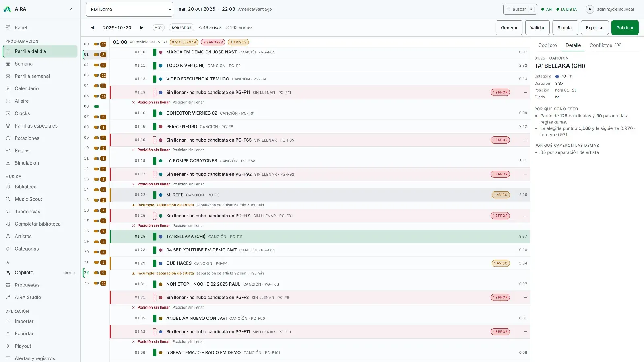644x362 pixels.
Task: Select hour 22 in the hour strip
Action: click(x=95, y=273)
